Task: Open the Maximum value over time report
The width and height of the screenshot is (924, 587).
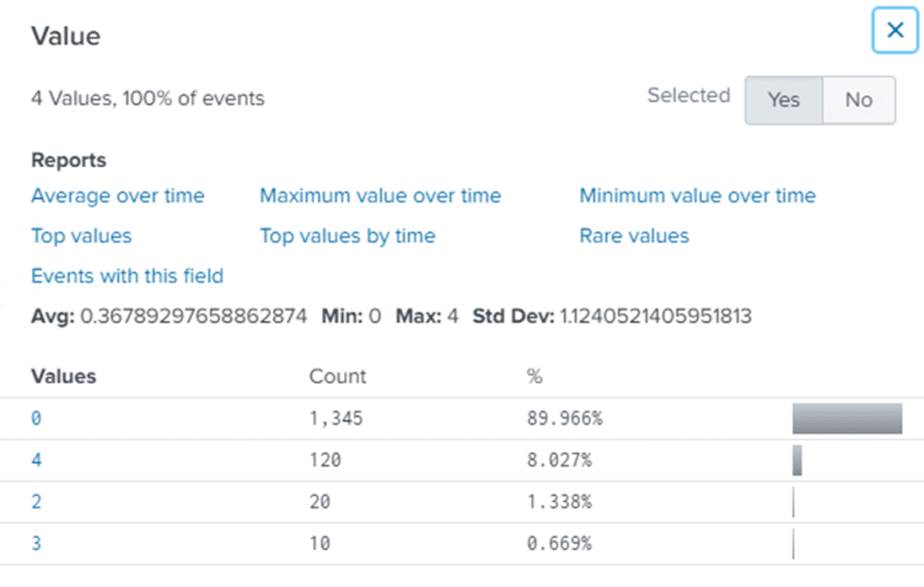Action: (380, 196)
